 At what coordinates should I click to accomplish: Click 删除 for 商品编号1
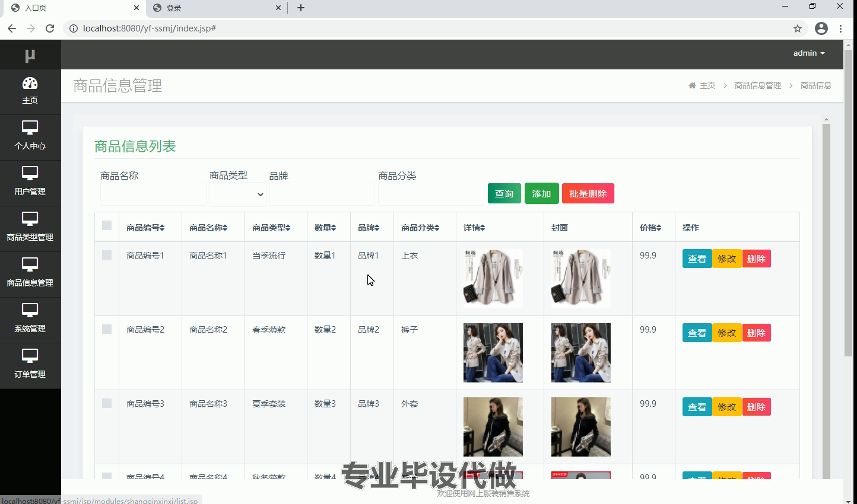(756, 259)
